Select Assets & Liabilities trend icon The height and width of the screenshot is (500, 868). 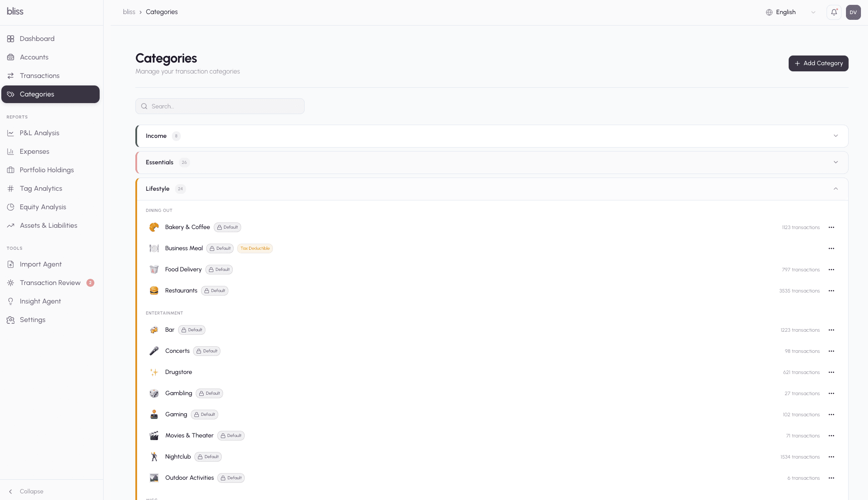coord(11,225)
